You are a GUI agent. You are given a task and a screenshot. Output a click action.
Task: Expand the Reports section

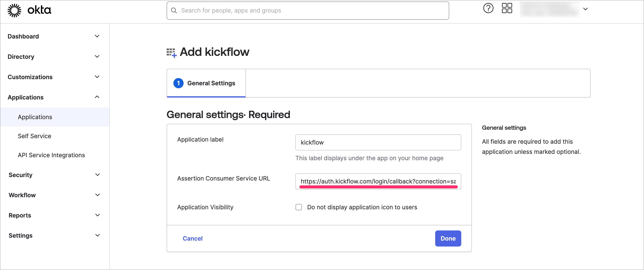[54, 215]
